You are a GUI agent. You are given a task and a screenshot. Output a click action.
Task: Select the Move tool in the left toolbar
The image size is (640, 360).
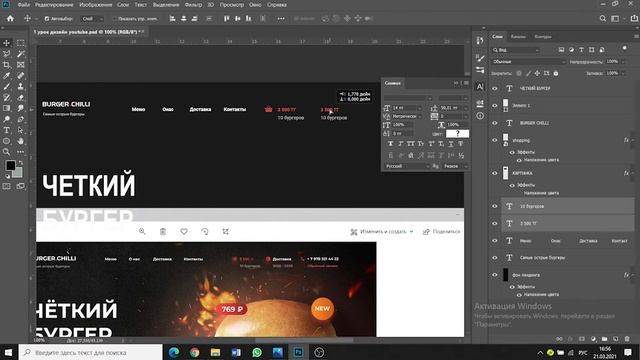[x=7, y=43]
